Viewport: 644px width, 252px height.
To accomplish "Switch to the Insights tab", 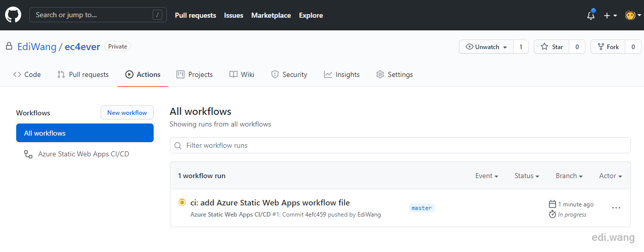I will tap(342, 74).
